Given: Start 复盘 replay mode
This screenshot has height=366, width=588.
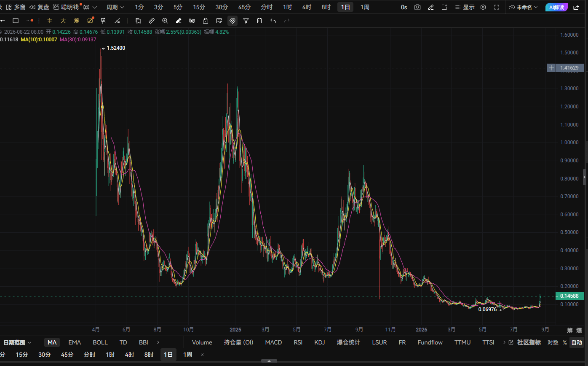Looking at the screenshot, I should (39, 7).
